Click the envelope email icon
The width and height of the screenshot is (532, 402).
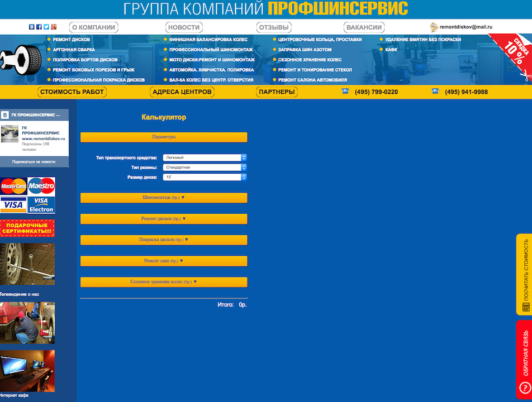coord(434,27)
